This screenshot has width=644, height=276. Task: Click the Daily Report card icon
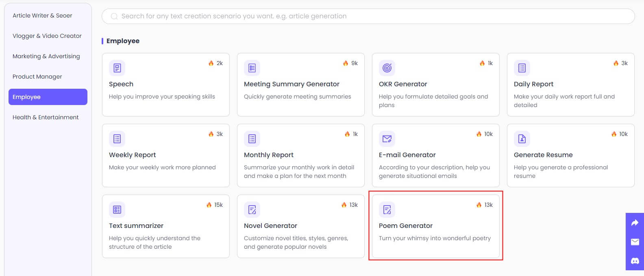coord(522,68)
